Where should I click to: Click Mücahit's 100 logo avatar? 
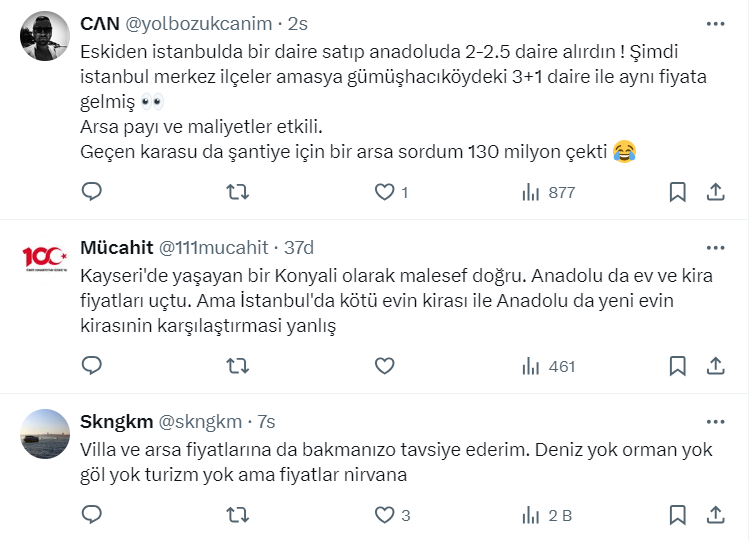(45, 259)
